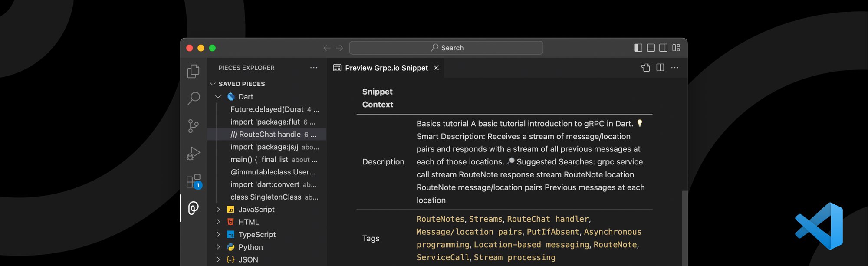
Task: Click the Pieces icon in activity bar
Action: (x=194, y=208)
